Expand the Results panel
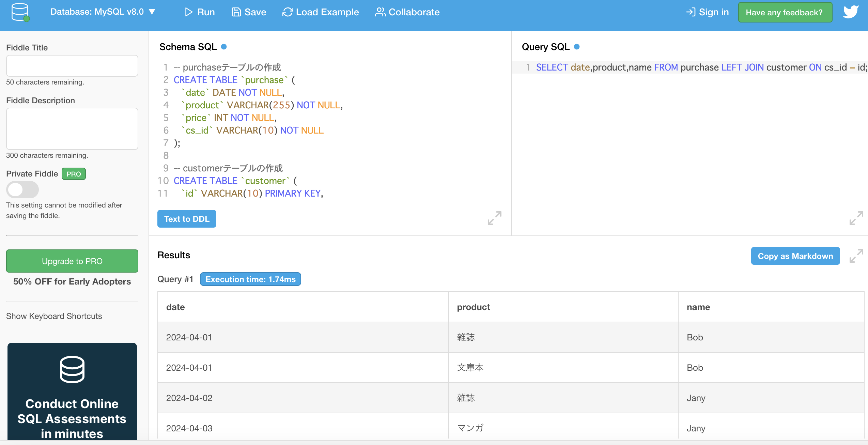 tap(856, 256)
